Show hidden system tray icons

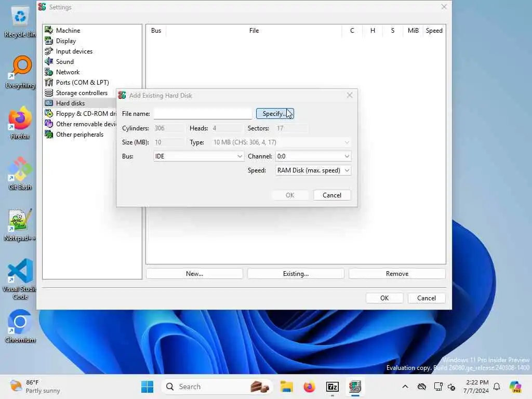(405, 387)
